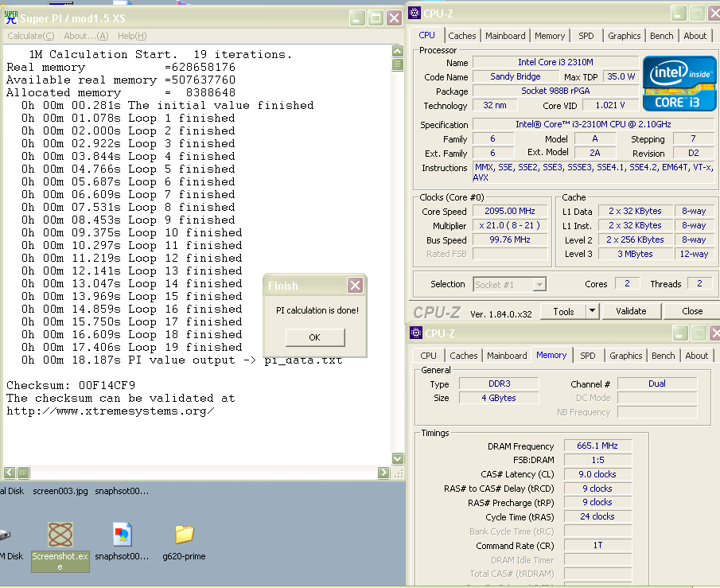Image resolution: width=720 pixels, height=588 pixels.
Task: Select the screen003.jpg desktop label
Action: pos(60,491)
